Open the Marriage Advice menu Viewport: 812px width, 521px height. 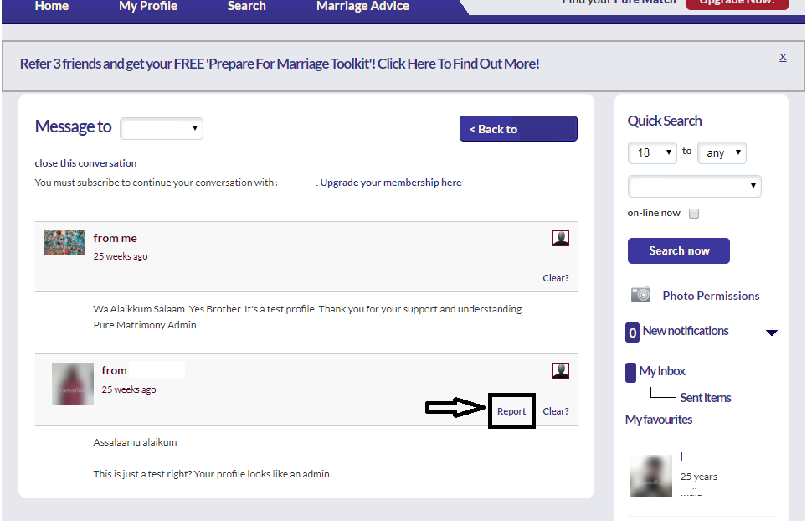[x=362, y=6]
